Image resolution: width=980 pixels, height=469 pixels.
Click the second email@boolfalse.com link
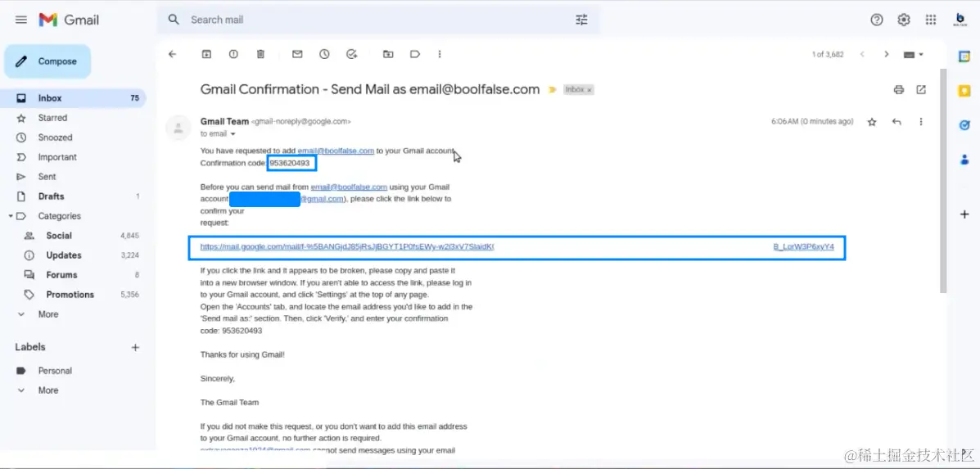pos(349,187)
